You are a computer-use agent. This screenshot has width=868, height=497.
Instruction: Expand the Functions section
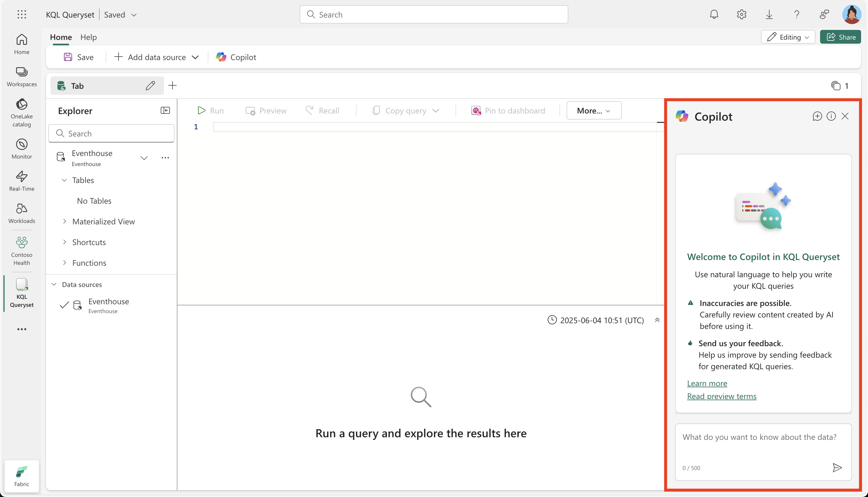click(x=65, y=263)
